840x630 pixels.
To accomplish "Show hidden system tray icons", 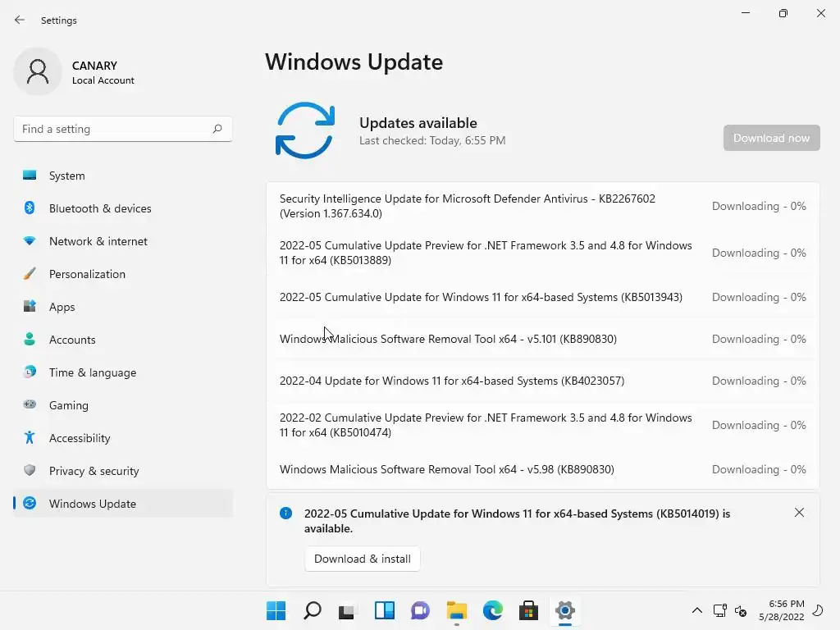I will pos(697,610).
